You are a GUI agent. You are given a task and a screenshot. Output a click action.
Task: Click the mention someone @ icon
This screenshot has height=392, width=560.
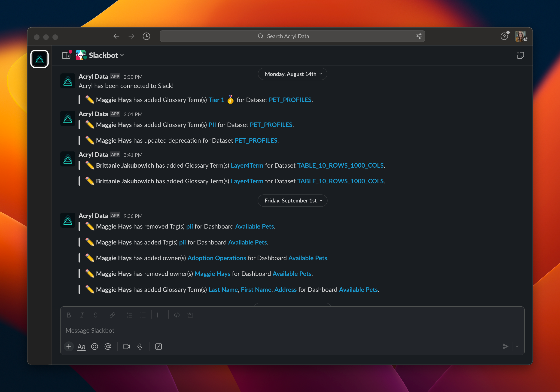pyautogui.click(x=108, y=347)
